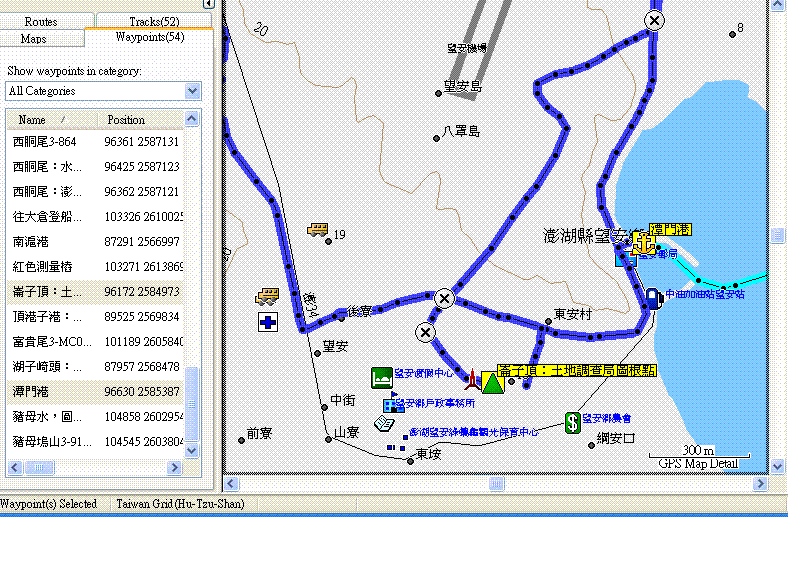The height and width of the screenshot is (570, 800).
Task: Select waypoint row with position 87957 2568478
Action: [95, 367]
